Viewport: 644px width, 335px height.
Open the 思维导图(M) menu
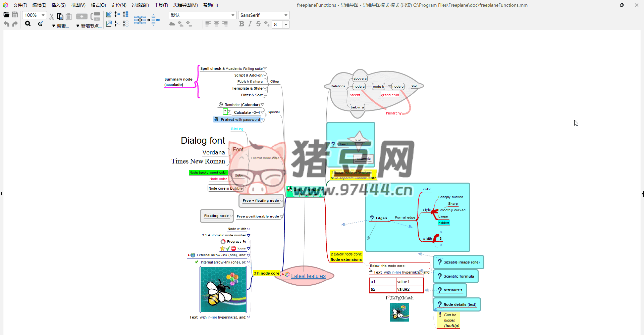point(185,5)
